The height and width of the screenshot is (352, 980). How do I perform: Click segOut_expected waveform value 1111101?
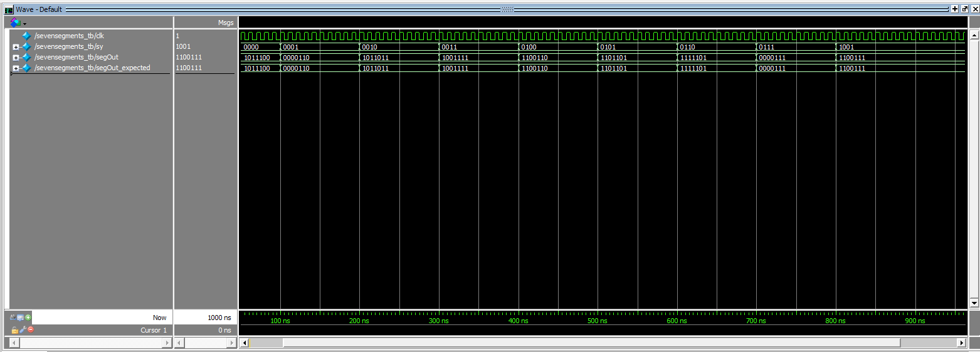pyautogui.click(x=693, y=68)
